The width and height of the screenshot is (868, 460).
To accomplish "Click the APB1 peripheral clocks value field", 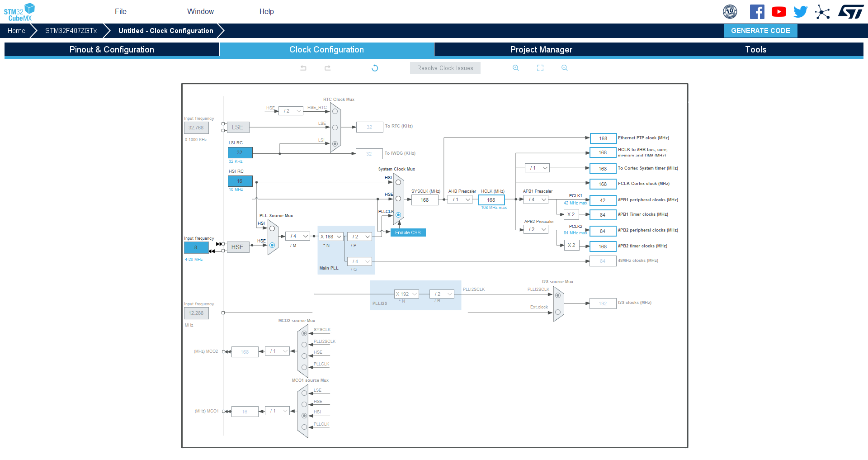I will tap(603, 200).
